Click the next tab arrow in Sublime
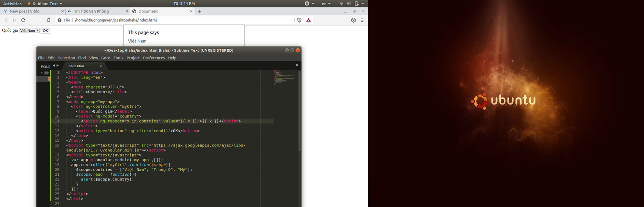The height and width of the screenshot is (207, 644). [x=58, y=66]
